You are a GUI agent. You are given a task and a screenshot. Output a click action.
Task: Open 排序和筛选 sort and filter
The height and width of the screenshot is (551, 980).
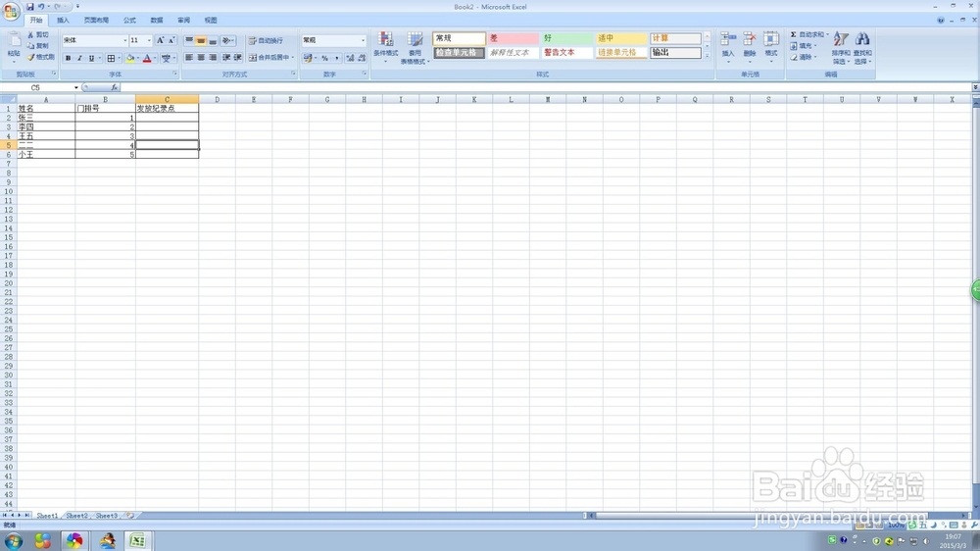click(841, 47)
